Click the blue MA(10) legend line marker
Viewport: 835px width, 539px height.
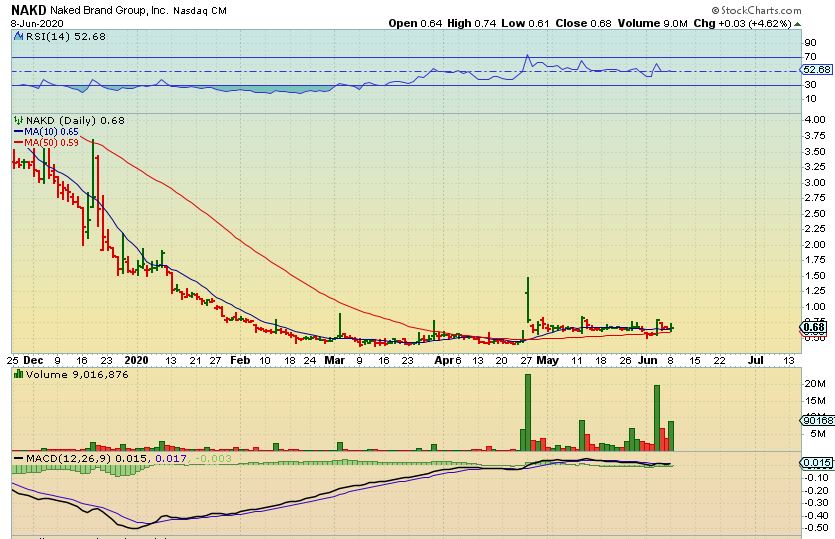[17, 132]
